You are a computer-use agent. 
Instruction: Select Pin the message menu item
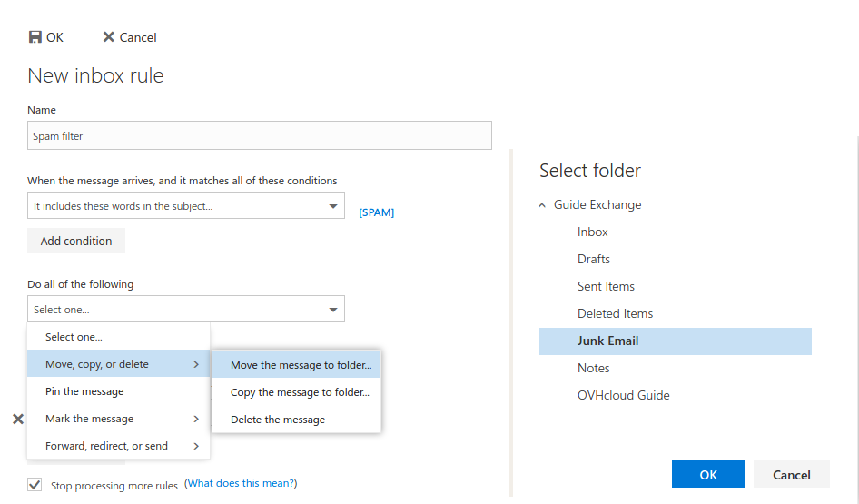tap(84, 391)
